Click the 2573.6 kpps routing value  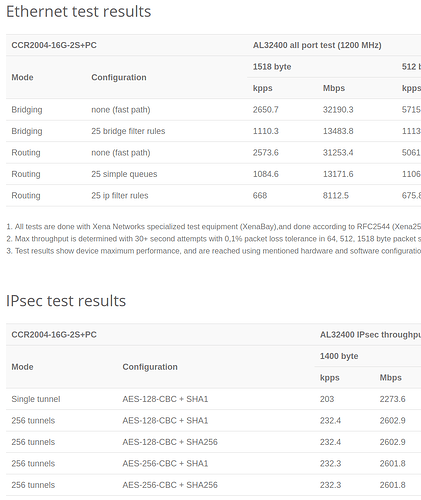click(266, 153)
